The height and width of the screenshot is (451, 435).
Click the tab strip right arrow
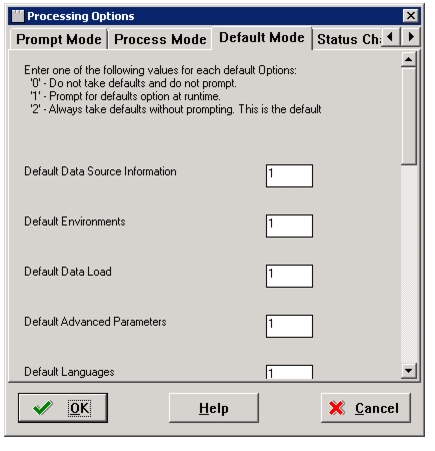410,37
